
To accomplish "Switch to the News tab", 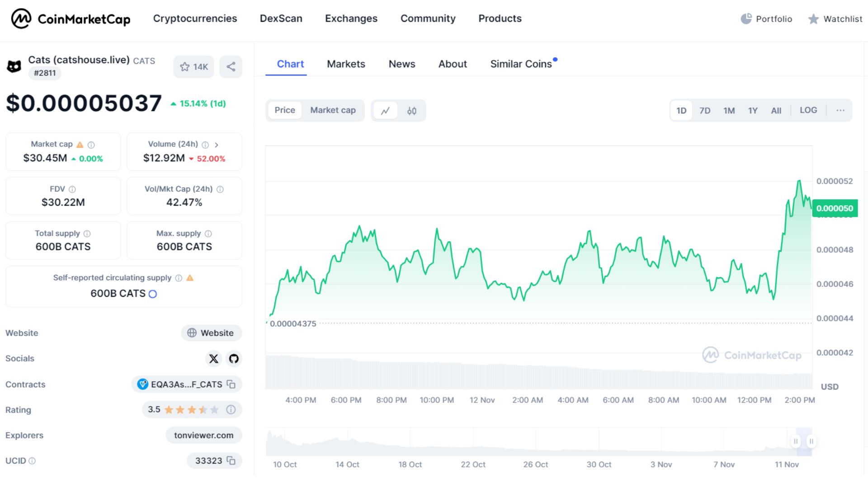I will pyautogui.click(x=402, y=64).
